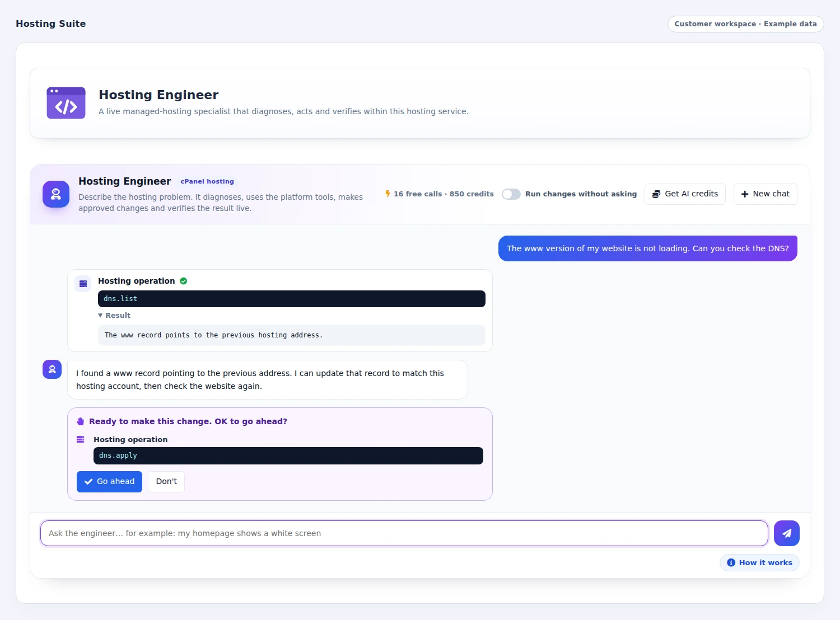Image resolution: width=840 pixels, height=620 pixels.
Task: Click the purple engineer avatar in chat header
Action: [56, 194]
